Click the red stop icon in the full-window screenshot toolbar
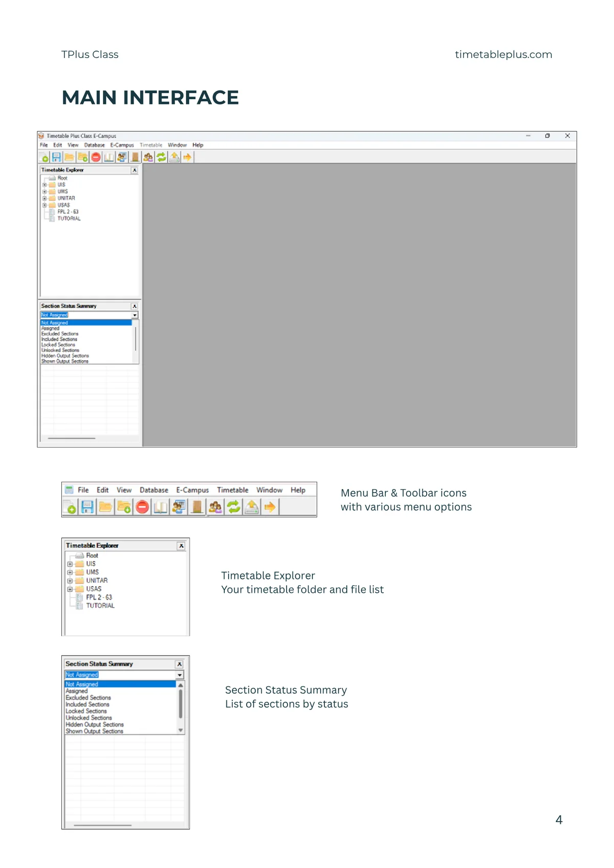Viewport: 614px width, 868px height. coord(96,157)
